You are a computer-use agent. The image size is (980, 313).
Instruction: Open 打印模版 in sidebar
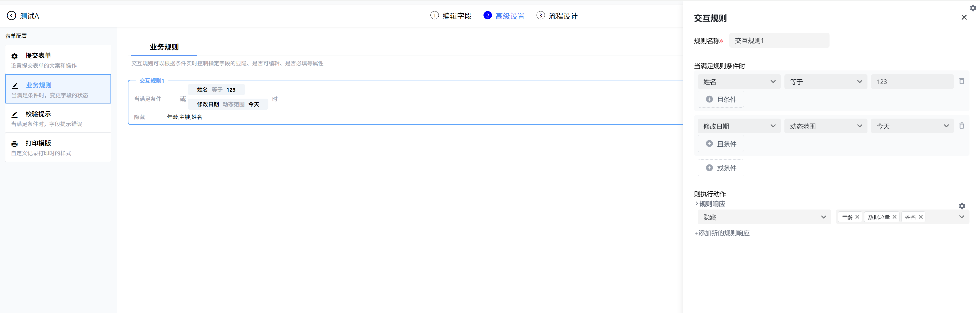(x=58, y=147)
